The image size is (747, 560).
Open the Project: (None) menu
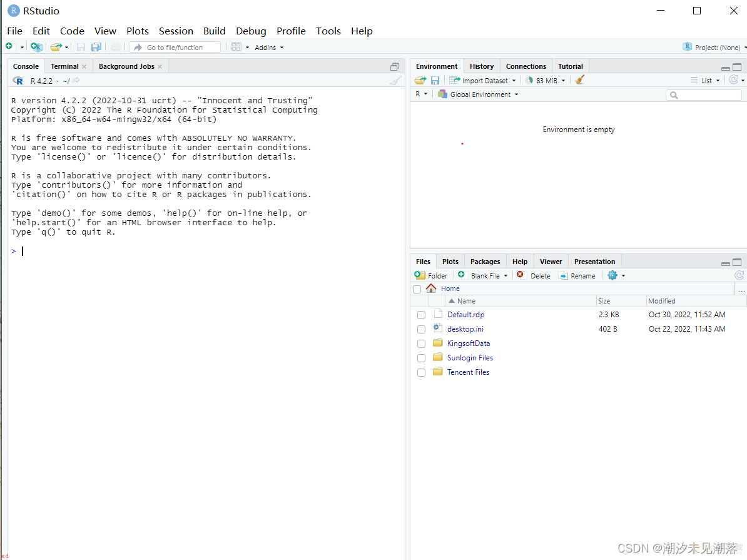[x=714, y=47]
